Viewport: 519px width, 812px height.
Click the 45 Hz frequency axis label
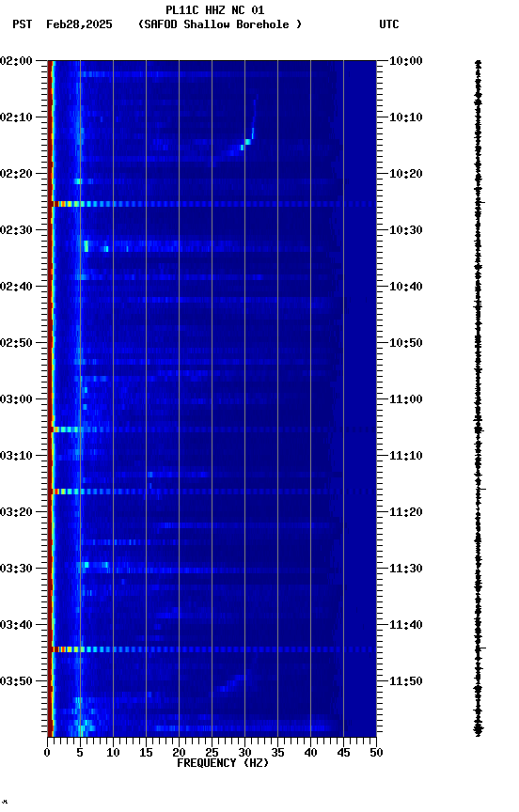pyautogui.click(x=343, y=753)
